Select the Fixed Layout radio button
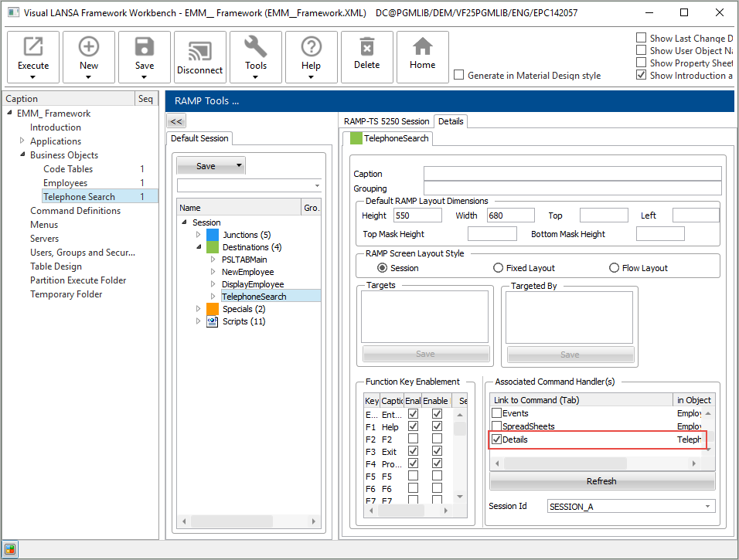The image size is (739, 560). tap(498, 268)
